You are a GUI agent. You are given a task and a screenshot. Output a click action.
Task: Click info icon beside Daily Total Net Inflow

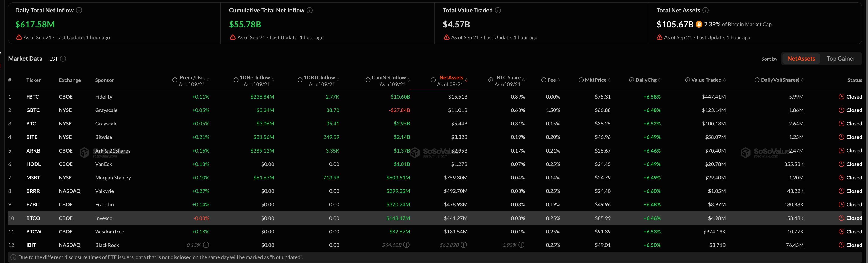(x=79, y=11)
